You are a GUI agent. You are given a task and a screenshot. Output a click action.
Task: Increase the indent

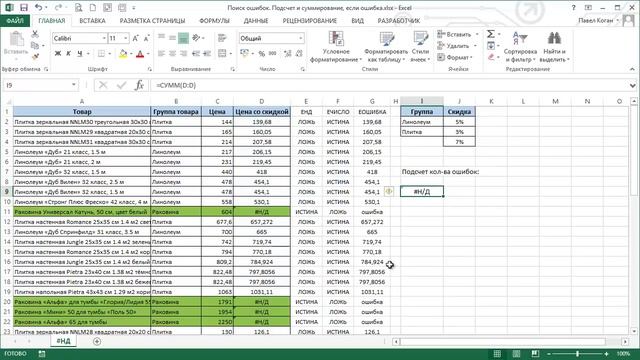pyautogui.click(x=207, y=53)
